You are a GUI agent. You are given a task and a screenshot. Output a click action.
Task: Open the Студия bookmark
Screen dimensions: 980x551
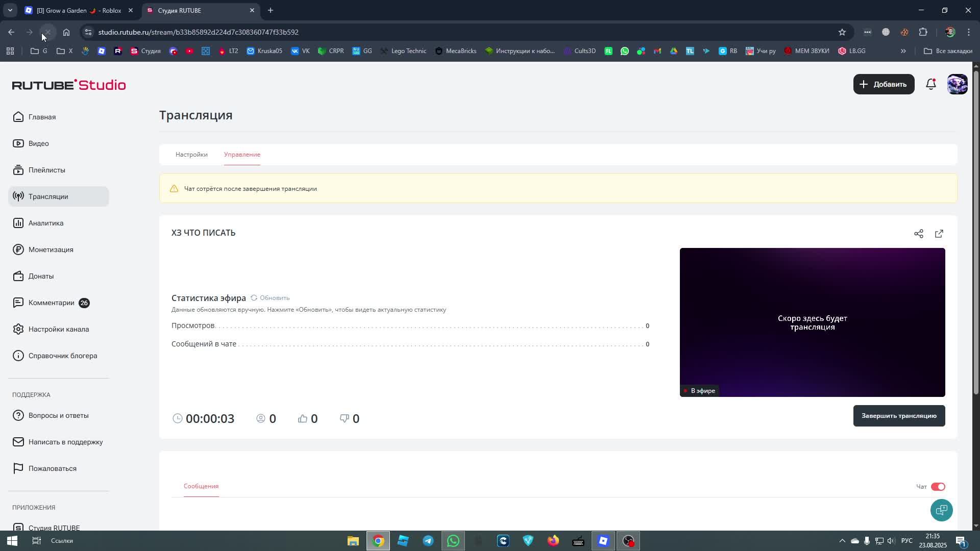145,51
